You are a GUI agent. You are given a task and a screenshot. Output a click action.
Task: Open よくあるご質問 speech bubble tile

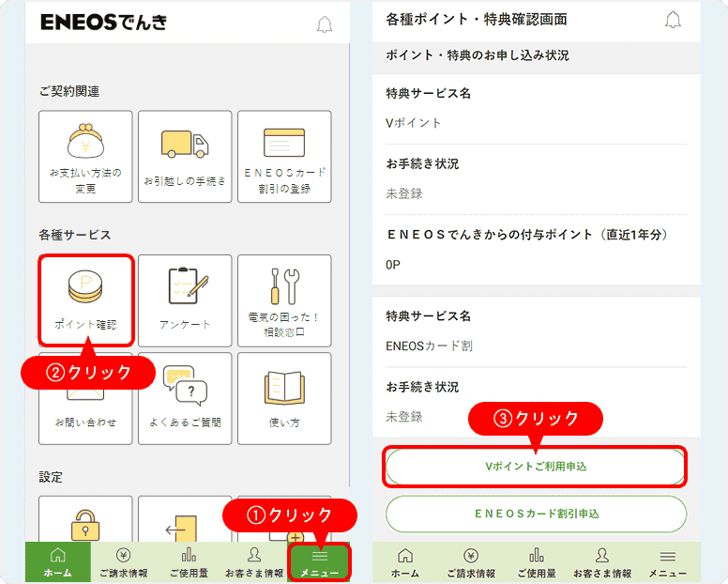tap(185, 399)
